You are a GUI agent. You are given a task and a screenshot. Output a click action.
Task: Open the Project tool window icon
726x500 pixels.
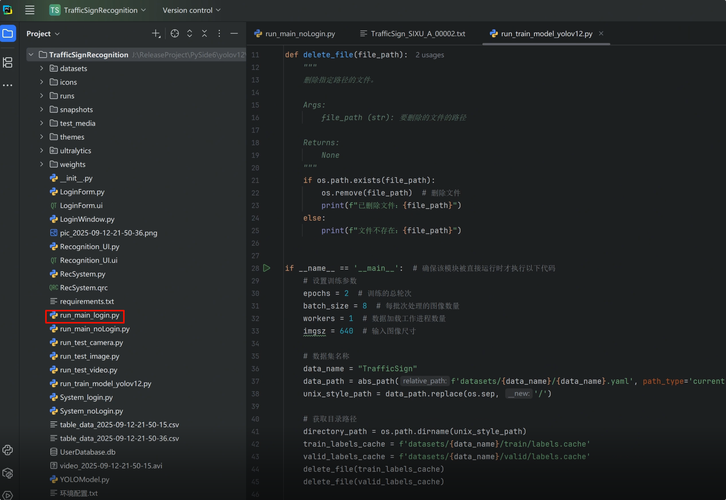(x=8, y=34)
